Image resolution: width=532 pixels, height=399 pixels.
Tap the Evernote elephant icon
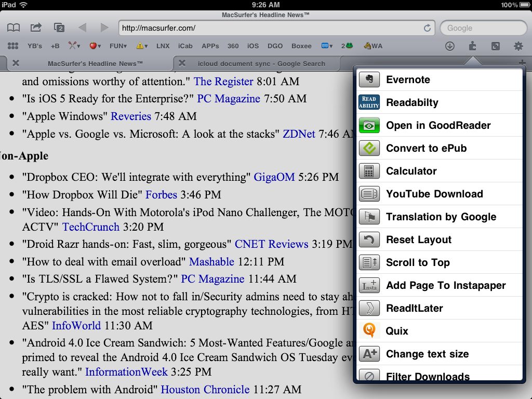(x=369, y=79)
